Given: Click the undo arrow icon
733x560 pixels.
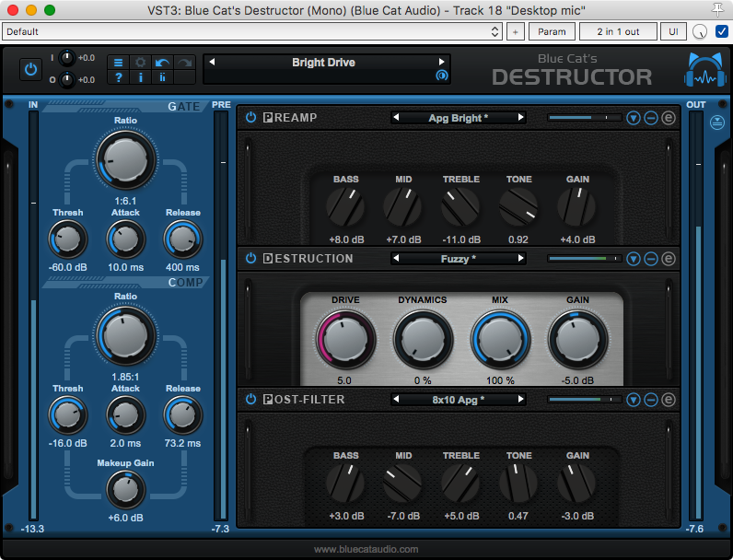Looking at the screenshot, I should click(x=162, y=62).
